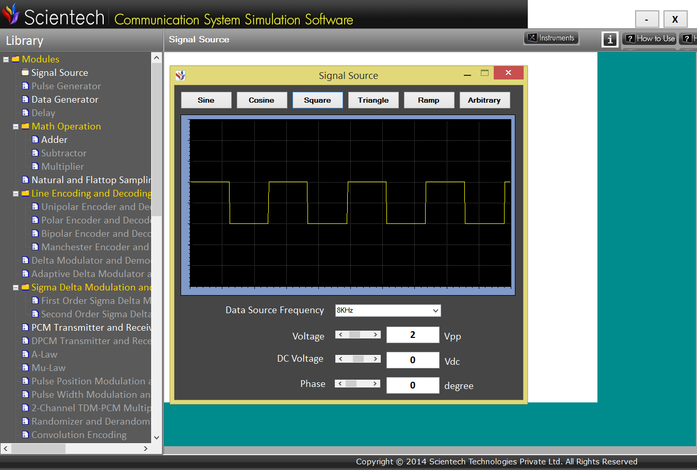Click the Data Generator page icon
Image resolution: width=697 pixels, height=470 pixels.
25,99
